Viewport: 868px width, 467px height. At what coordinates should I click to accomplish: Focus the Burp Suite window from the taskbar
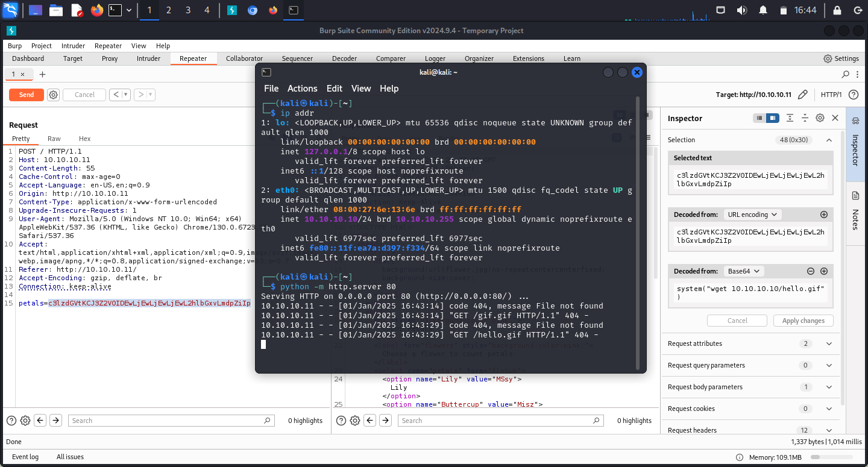(x=231, y=10)
